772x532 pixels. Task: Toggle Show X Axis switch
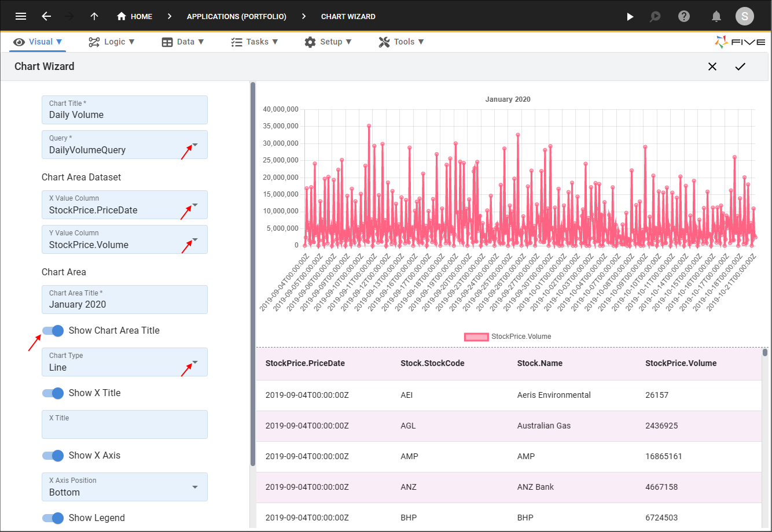click(53, 456)
